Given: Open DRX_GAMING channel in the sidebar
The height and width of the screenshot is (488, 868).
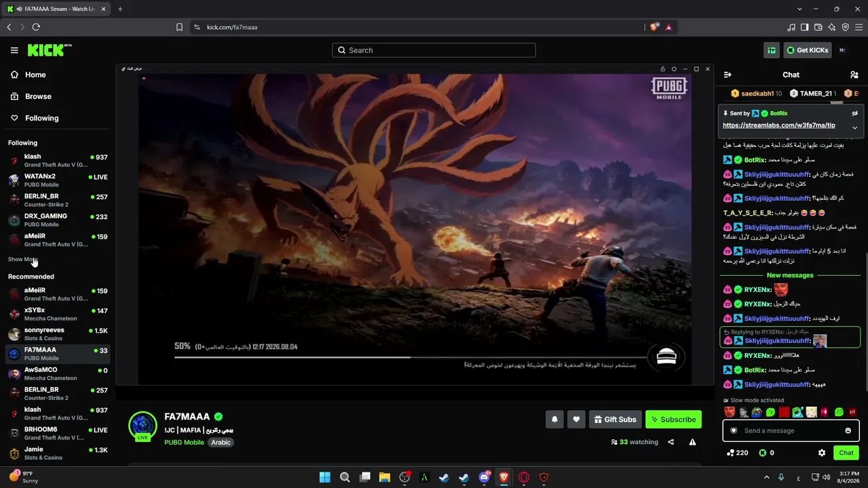Looking at the screenshot, I should point(58,220).
